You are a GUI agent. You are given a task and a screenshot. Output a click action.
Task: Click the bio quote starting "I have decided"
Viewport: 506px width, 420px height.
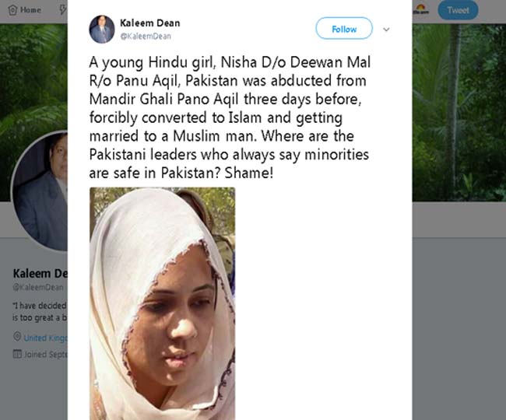pos(40,306)
